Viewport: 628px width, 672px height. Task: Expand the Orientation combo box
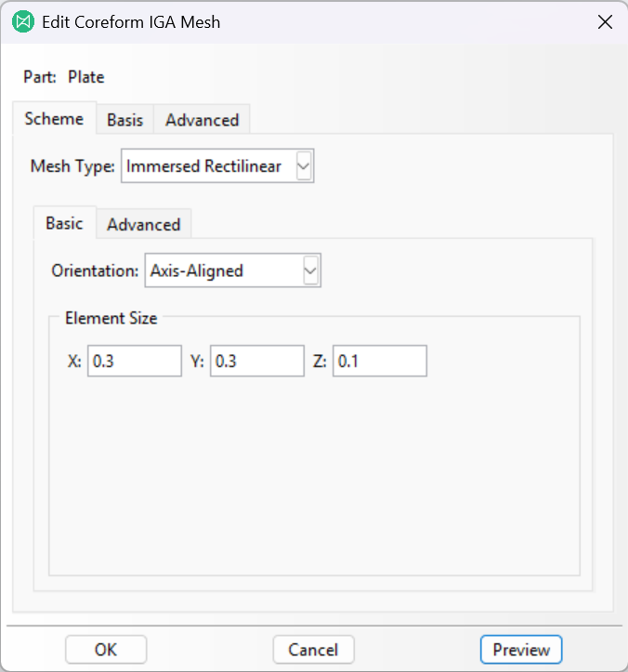pyautogui.click(x=233, y=270)
